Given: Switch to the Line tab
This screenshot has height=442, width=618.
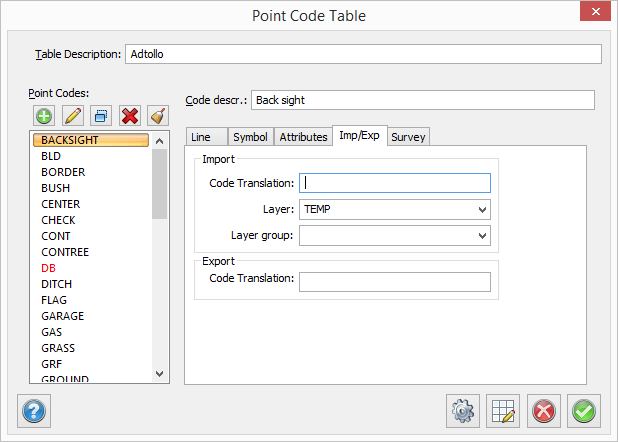Looking at the screenshot, I should (202, 137).
